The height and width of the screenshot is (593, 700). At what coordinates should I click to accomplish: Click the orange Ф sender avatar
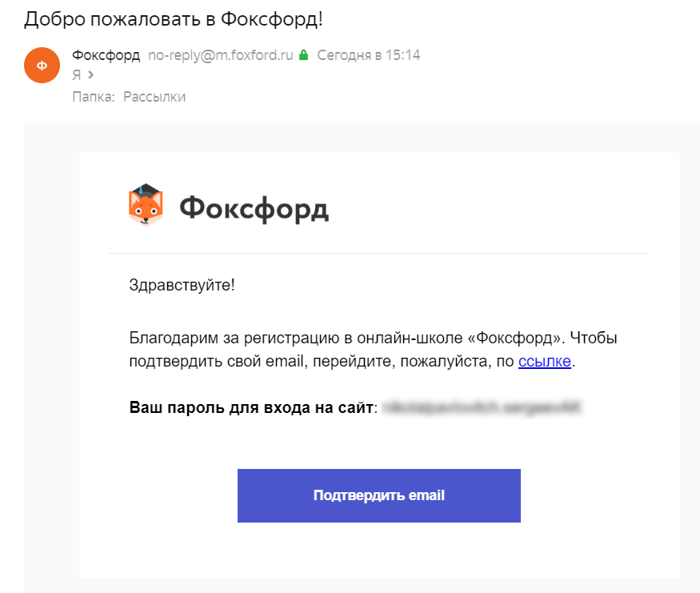[42, 66]
